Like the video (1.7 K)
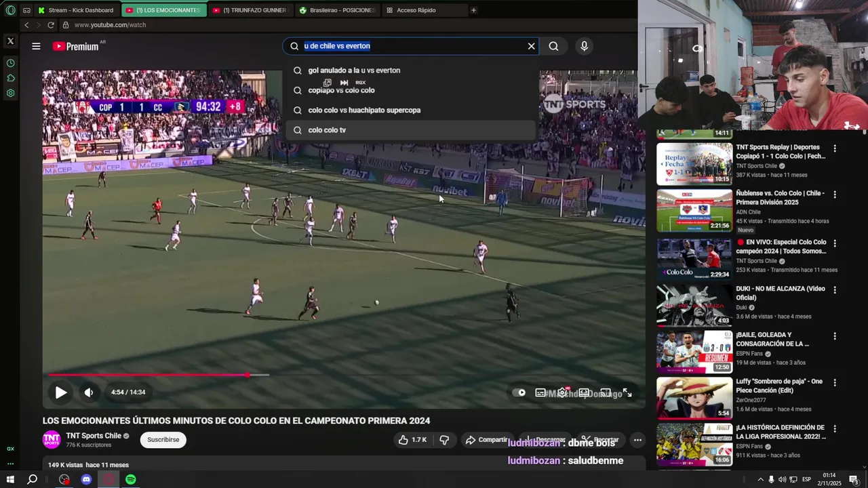 [x=412, y=440]
